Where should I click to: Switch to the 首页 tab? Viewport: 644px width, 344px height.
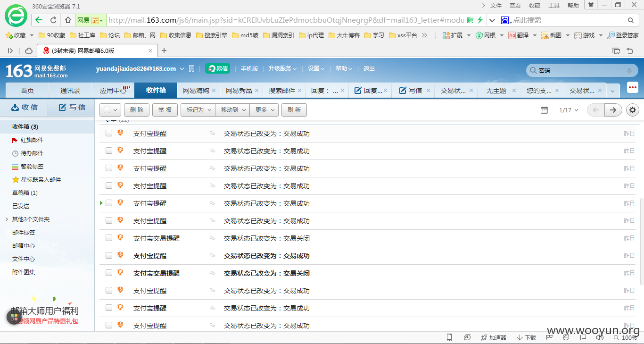pos(27,91)
